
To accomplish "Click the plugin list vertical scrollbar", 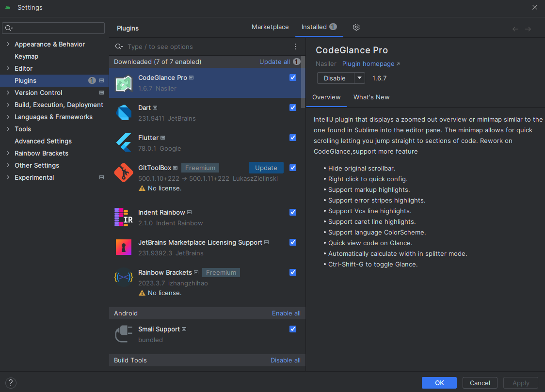I will [303, 82].
